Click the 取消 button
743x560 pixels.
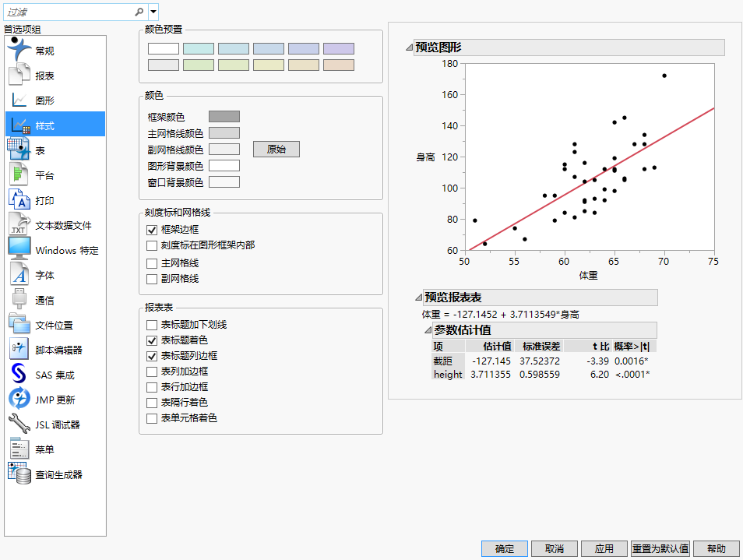coord(555,548)
